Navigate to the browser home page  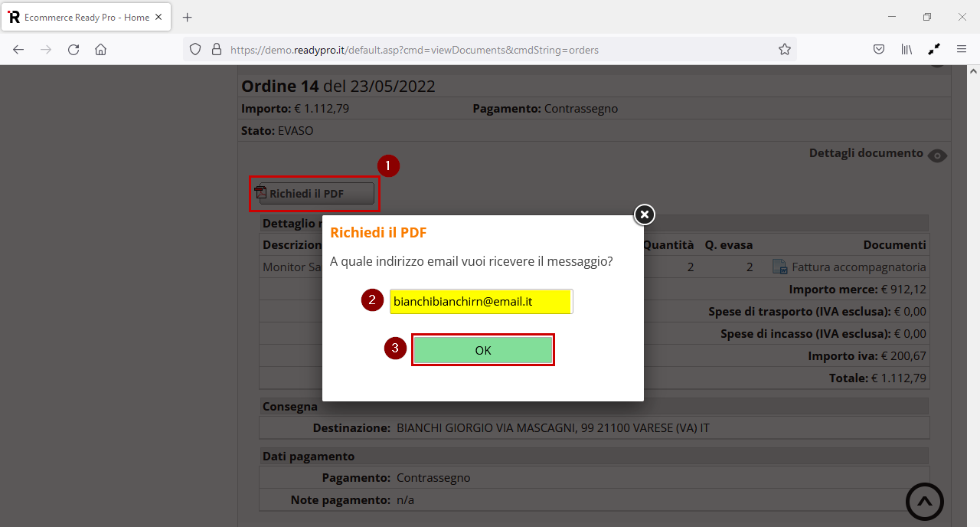coord(100,49)
